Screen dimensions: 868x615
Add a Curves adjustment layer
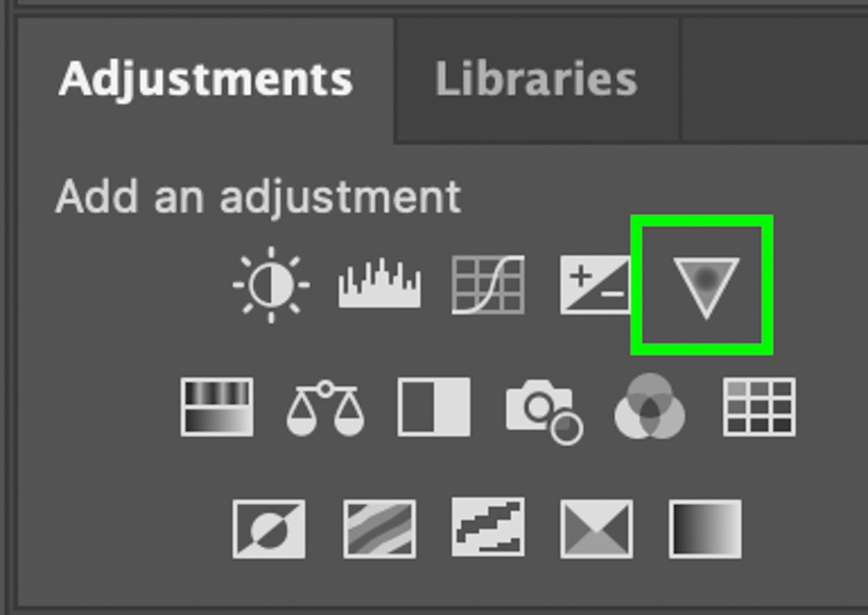(x=488, y=284)
